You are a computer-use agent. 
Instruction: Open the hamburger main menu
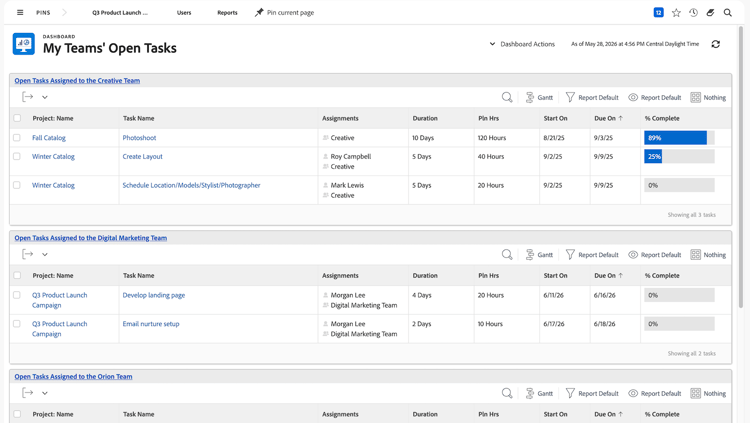click(20, 12)
